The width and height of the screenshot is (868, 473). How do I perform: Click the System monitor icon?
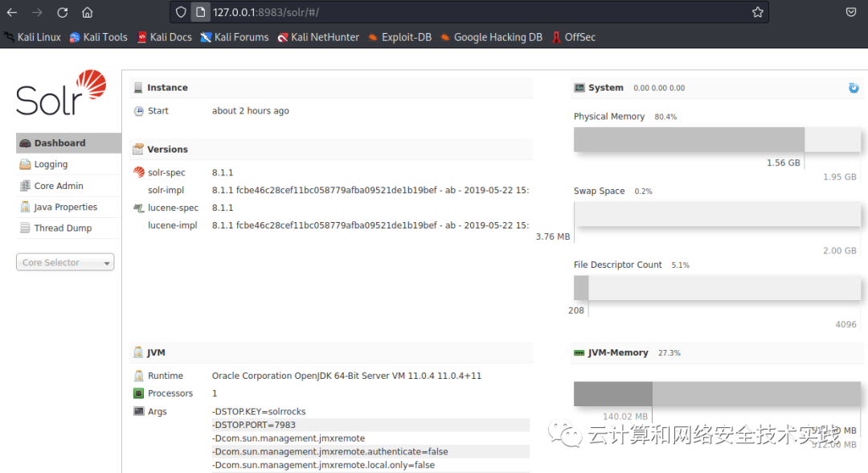tap(579, 88)
